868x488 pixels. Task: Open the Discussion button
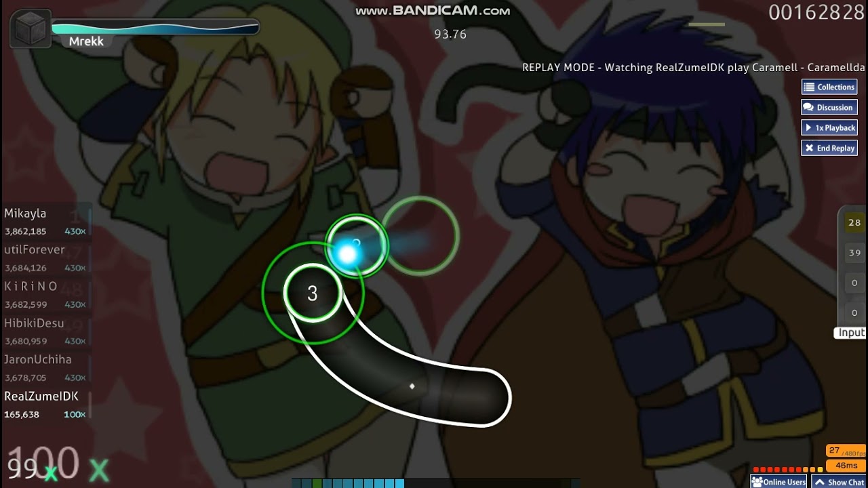829,107
